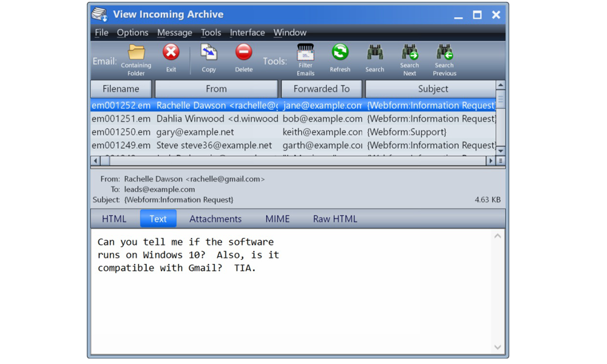This screenshot has height=364, width=607.
Task: Select email em001250.em from gary@example.net
Action: 194,132
